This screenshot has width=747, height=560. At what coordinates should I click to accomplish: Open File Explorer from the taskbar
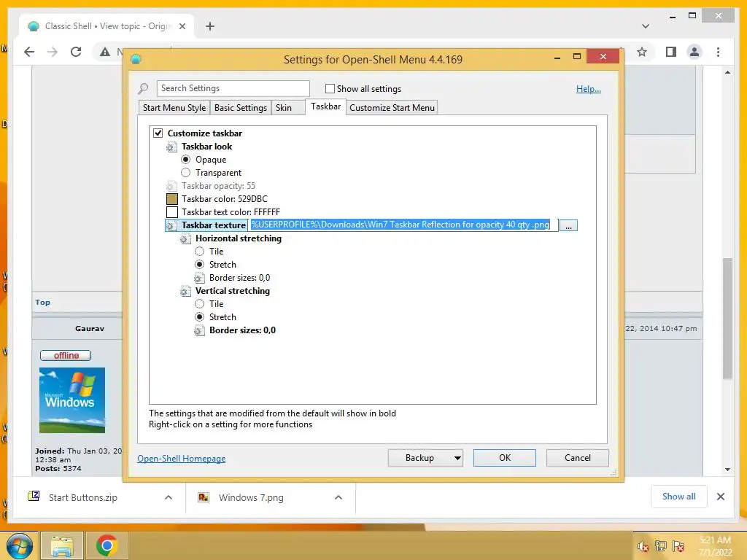[62, 545]
